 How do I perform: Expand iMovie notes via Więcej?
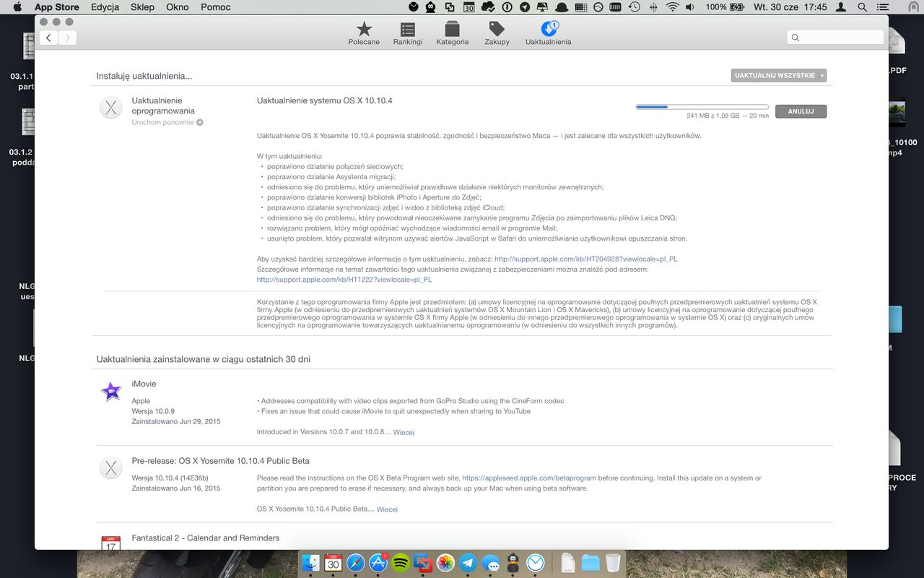[x=404, y=433]
